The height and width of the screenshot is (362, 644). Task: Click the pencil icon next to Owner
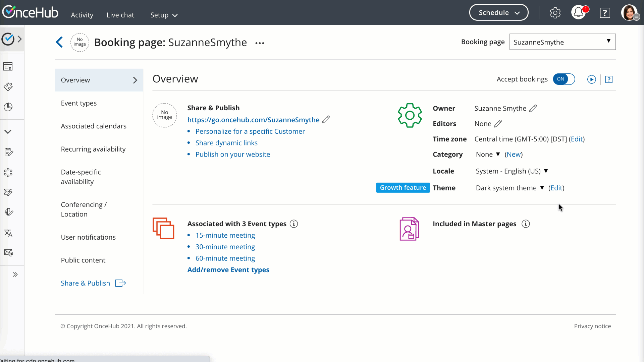(x=533, y=108)
